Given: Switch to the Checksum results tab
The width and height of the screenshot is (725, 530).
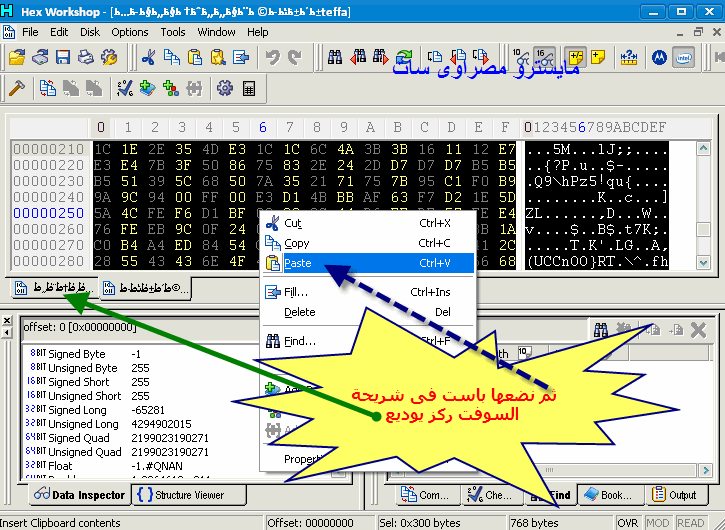Looking at the screenshot, I should [491, 495].
